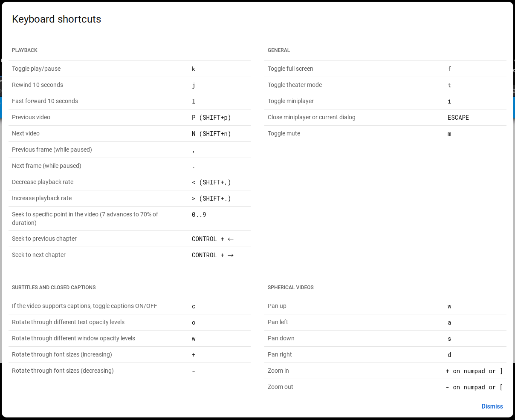The height and width of the screenshot is (420, 515).
Task: Click the SPHERICAL VIDEOS header
Action: click(290, 287)
